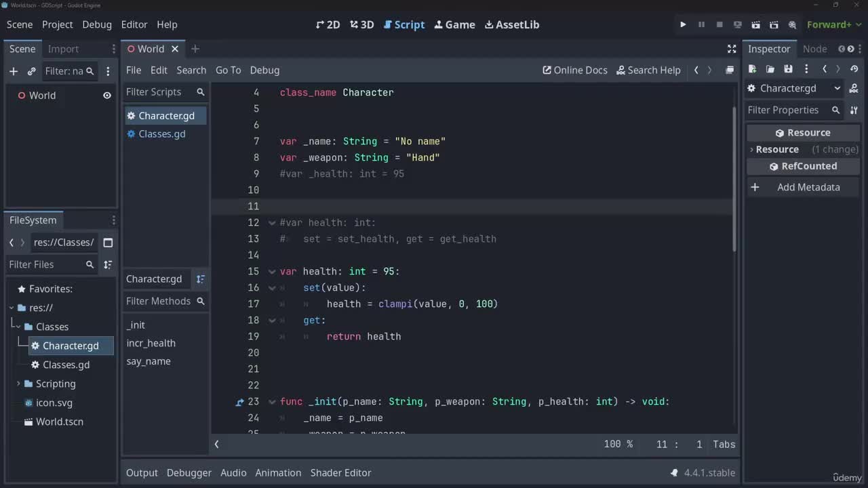Image resolution: width=868 pixels, height=488 pixels.
Task: Toggle alphabetical sorting of methods list
Action: point(201,279)
